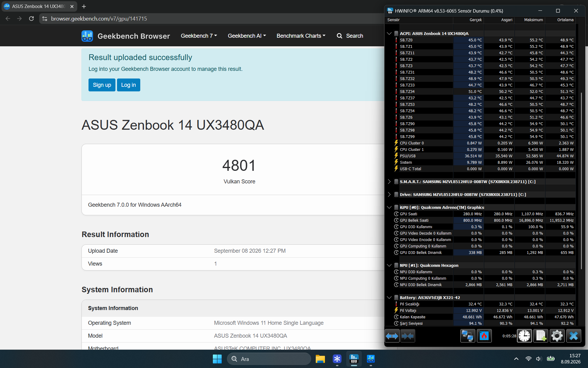
Task: Click the Search magnifier in Geekbench navbar
Action: (339, 36)
